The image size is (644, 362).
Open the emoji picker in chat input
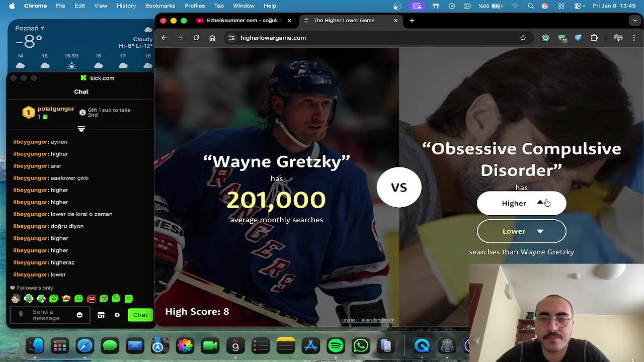click(x=79, y=315)
